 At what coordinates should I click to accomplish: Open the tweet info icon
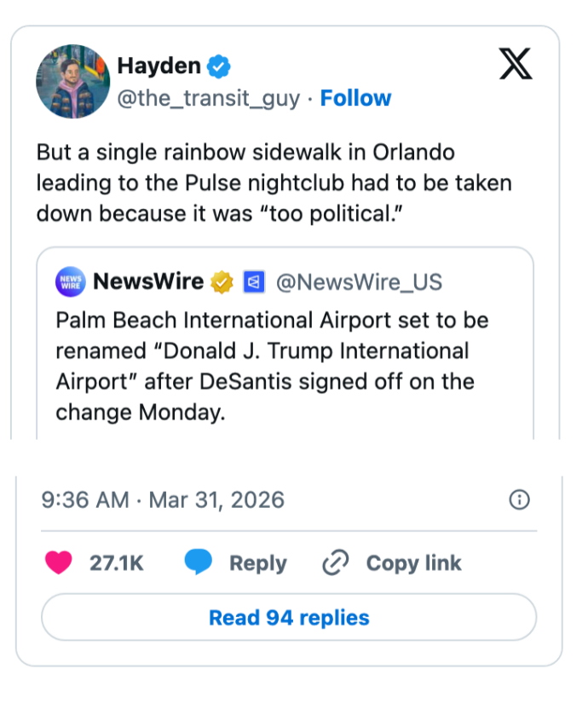click(518, 499)
